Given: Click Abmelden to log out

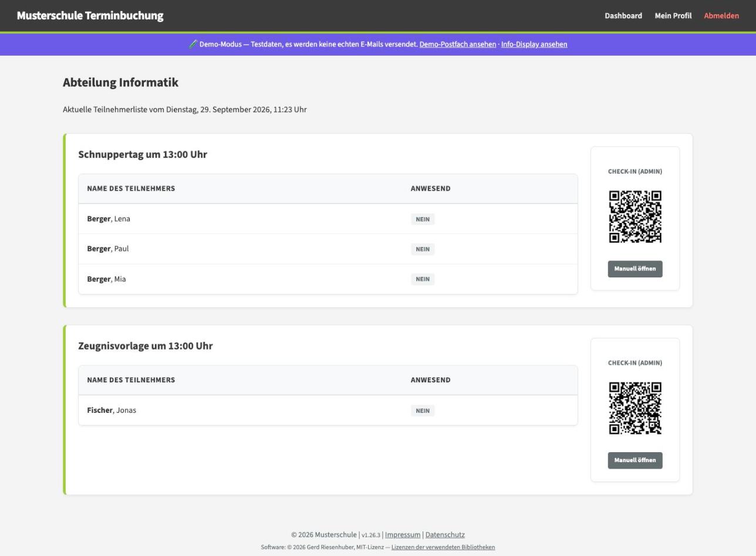Looking at the screenshot, I should pos(721,16).
